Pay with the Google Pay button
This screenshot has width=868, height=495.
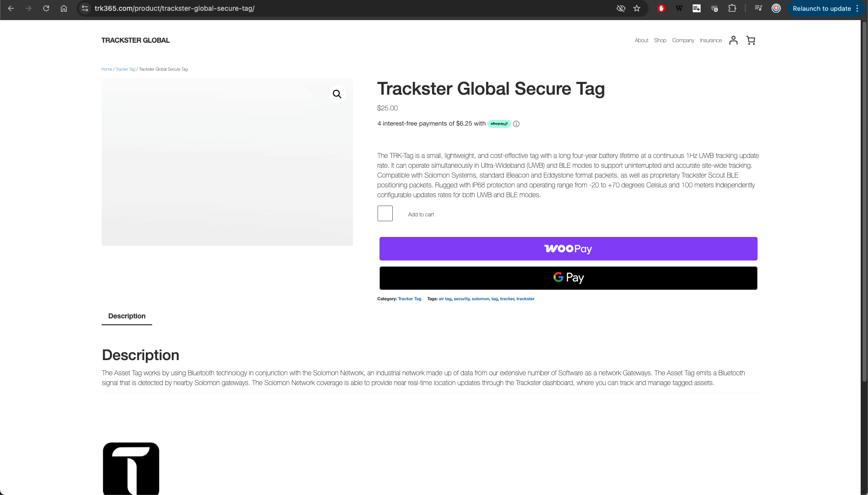pyautogui.click(x=568, y=278)
